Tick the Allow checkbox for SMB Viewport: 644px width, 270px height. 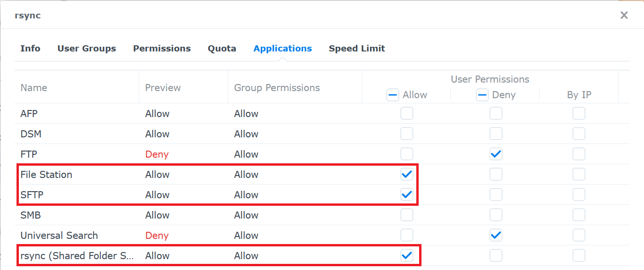[407, 215]
